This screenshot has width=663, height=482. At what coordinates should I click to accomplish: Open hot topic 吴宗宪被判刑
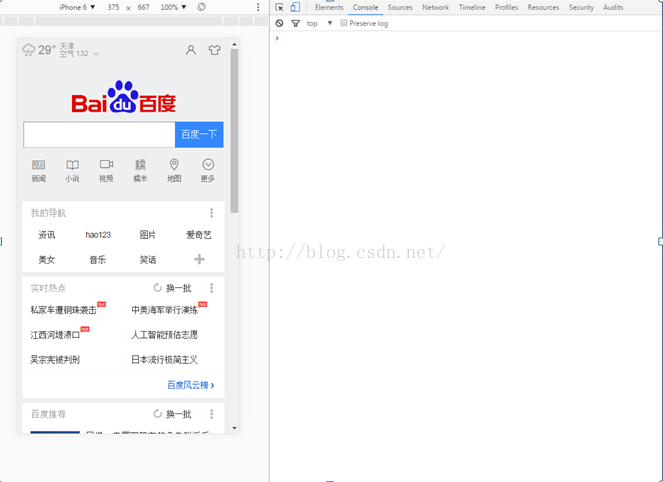coord(55,360)
